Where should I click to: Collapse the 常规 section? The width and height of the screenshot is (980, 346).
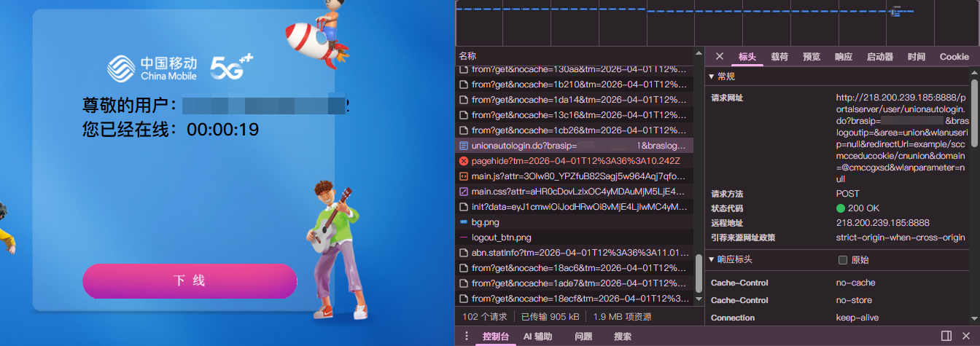pos(712,76)
